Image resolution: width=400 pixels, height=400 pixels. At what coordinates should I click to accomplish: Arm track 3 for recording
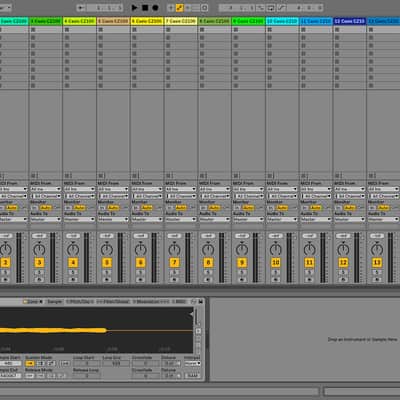(39, 280)
